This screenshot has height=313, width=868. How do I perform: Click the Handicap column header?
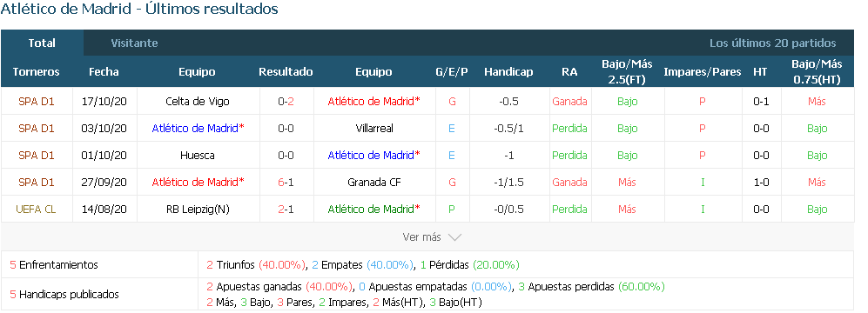(x=508, y=72)
